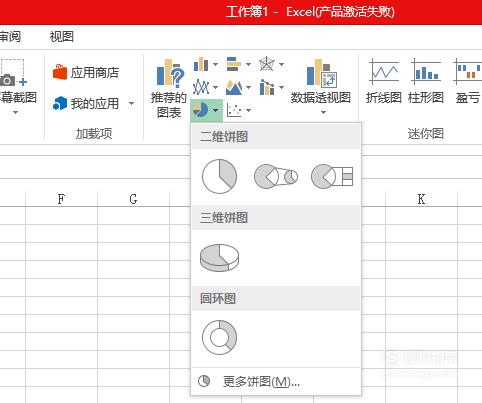The width and height of the screenshot is (482, 403).
Task: Select column F header
Action: point(61,199)
